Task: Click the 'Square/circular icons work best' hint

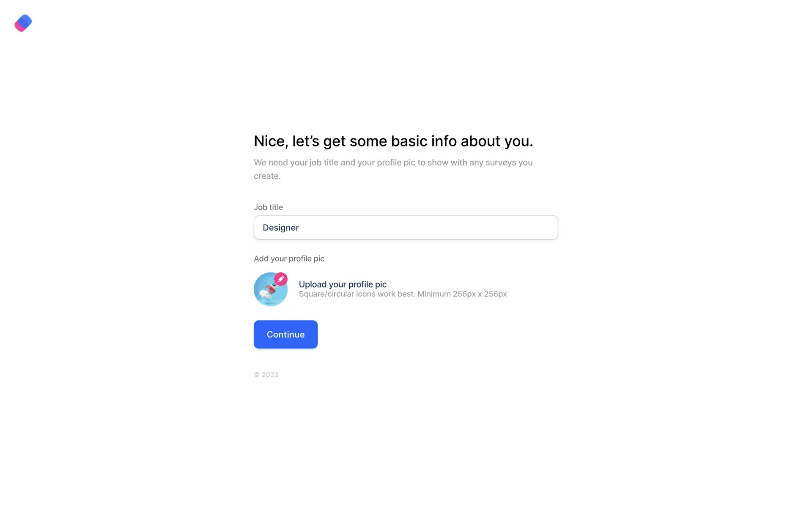Action: click(403, 294)
